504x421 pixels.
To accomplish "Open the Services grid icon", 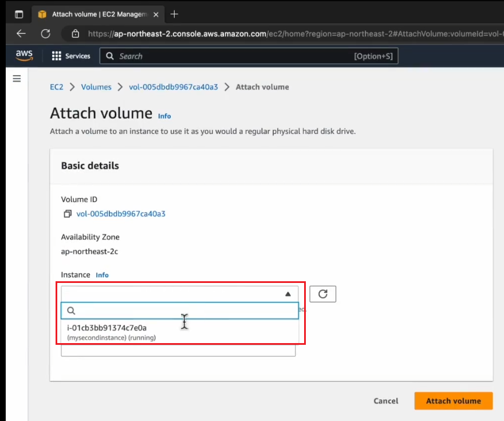I will pyautogui.click(x=57, y=56).
